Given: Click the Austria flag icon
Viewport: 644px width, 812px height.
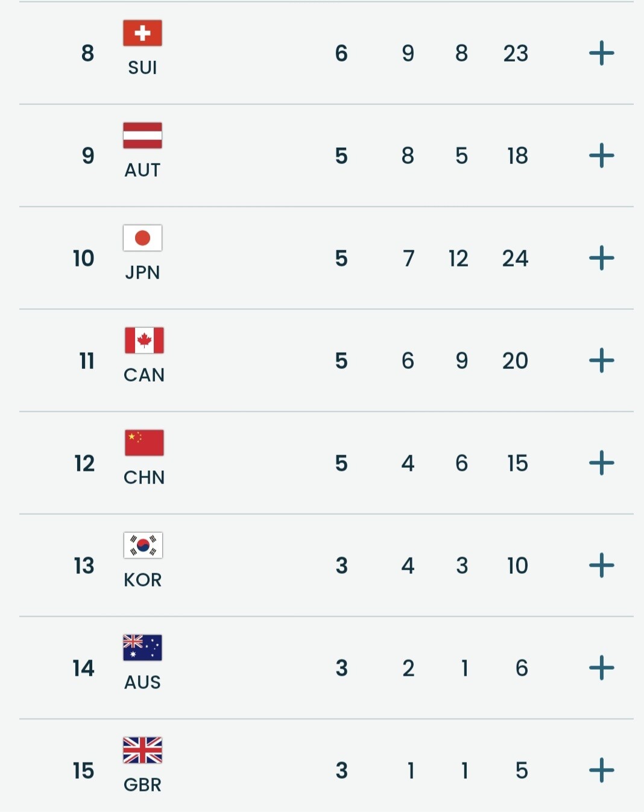Looking at the screenshot, I should pos(142,136).
